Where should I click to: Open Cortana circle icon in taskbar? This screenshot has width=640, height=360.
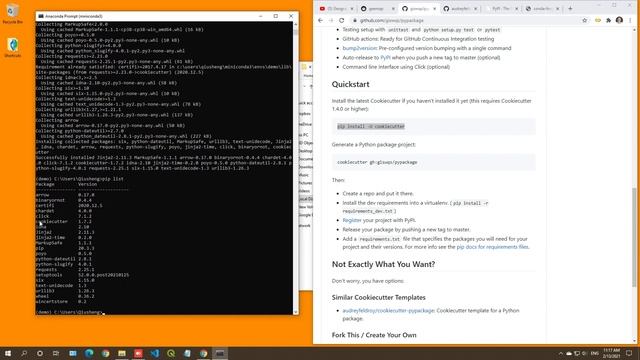click(x=40, y=353)
